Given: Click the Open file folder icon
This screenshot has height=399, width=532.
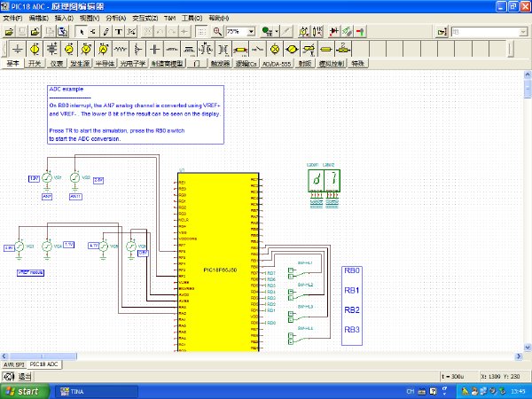Looking at the screenshot, I should [x=9, y=32].
